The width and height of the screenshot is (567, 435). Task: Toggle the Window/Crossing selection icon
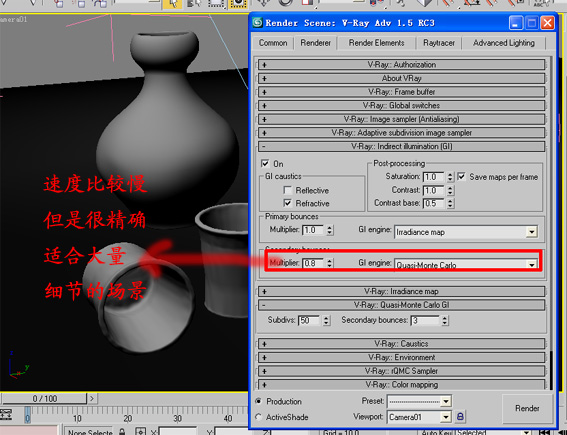click(x=238, y=4)
